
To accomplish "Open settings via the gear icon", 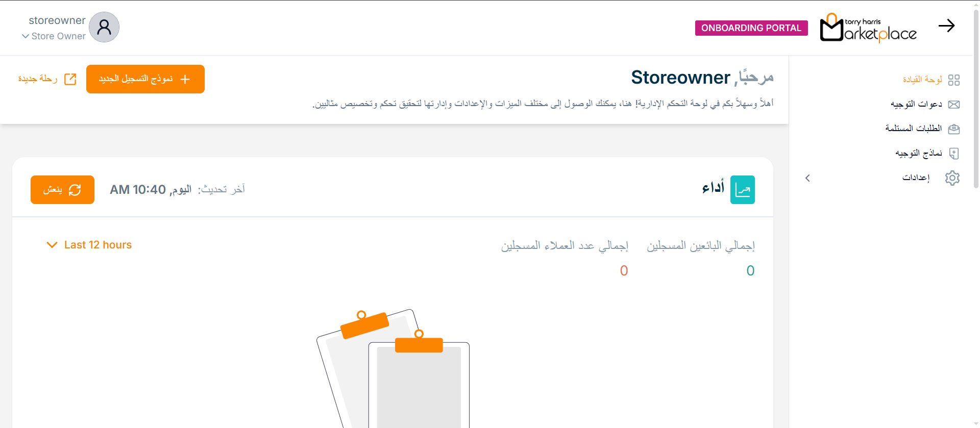I will 952,178.
